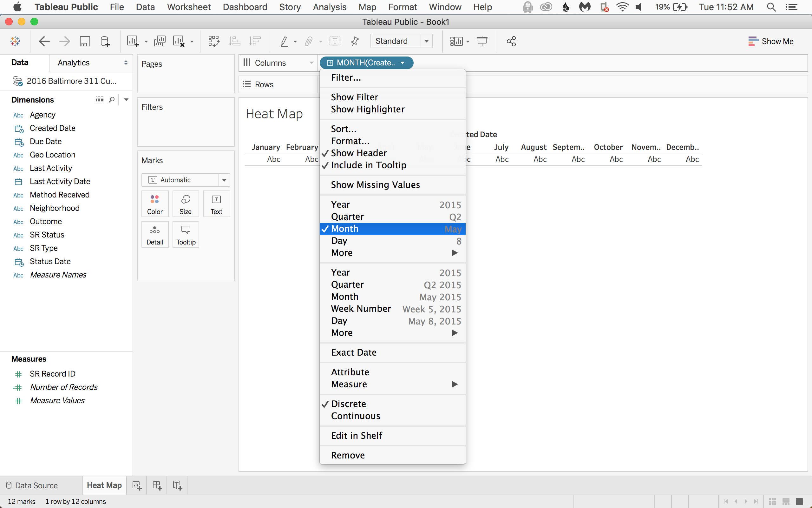This screenshot has height=508, width=812.
Task: Click Format... in the context menu
Action: pos(392,141)
